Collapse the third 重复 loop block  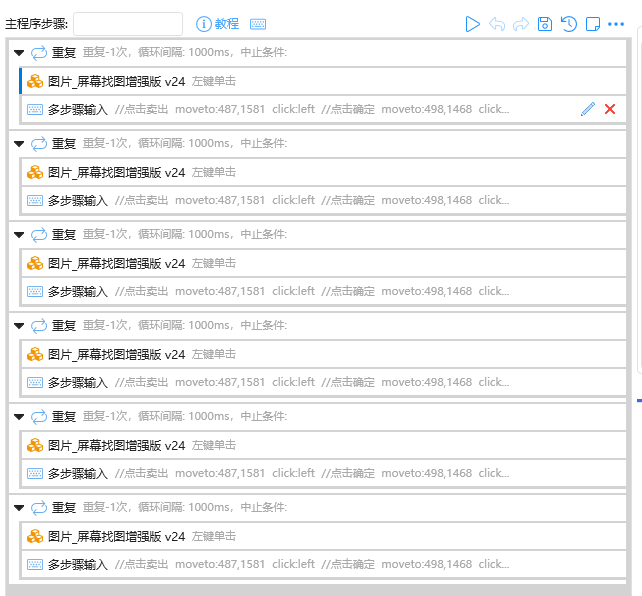pos(19,235)
